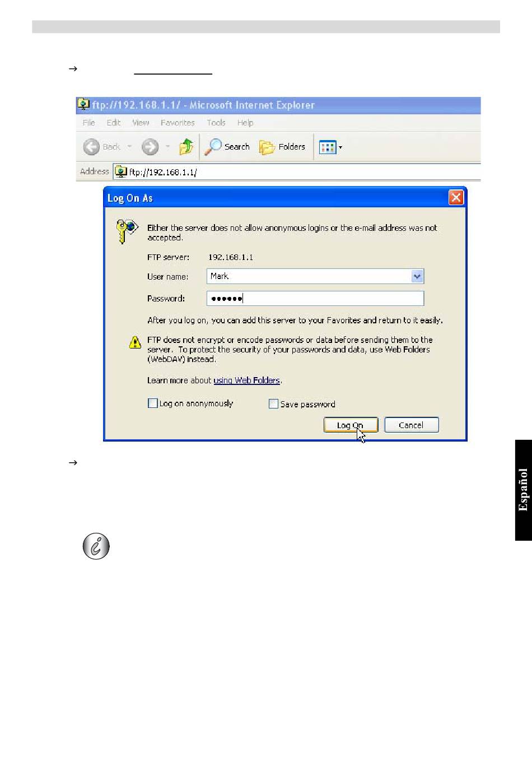This screenshot has height=757, width=532.
Task: Click the Search magnifier icon
Action: (213, 147)
